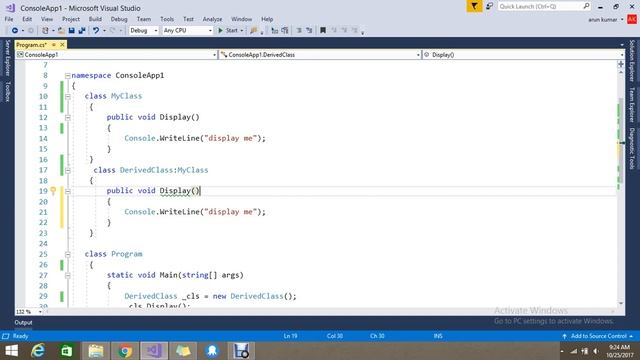Click the Find in Files toolbar icon

click(x=254, y=31)
